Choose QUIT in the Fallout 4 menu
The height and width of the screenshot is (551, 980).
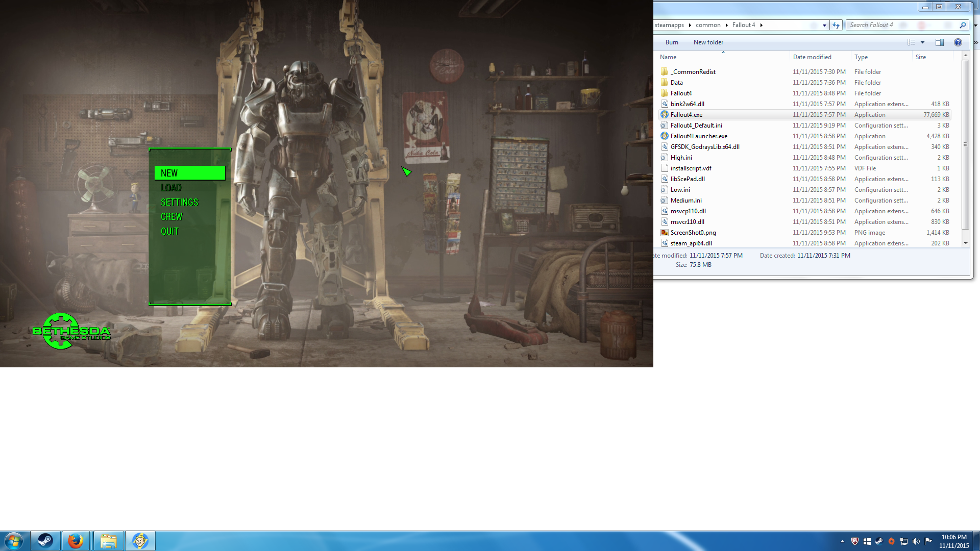point(169,232)
